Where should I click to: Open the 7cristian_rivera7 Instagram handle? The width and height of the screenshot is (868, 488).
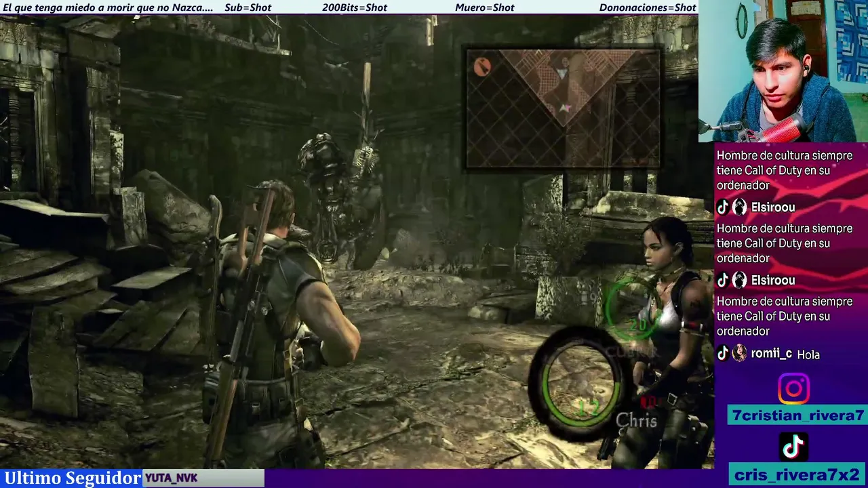click(x=797, y=415)
